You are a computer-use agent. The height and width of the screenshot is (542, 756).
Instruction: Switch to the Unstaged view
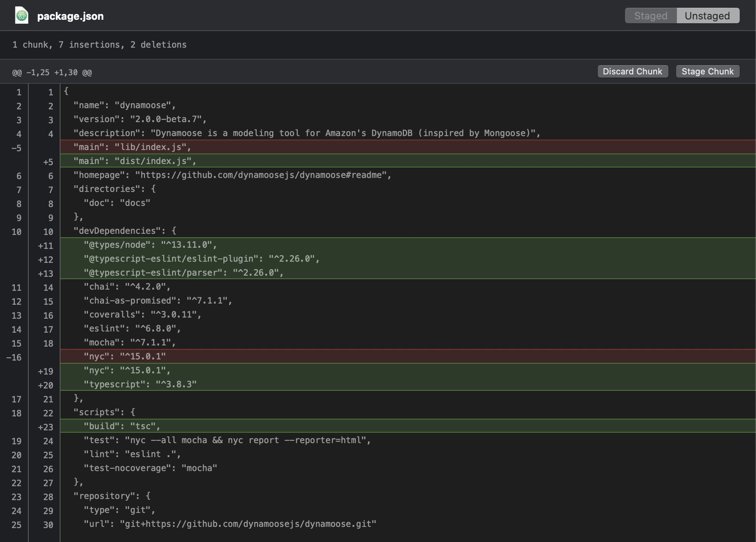708,16
